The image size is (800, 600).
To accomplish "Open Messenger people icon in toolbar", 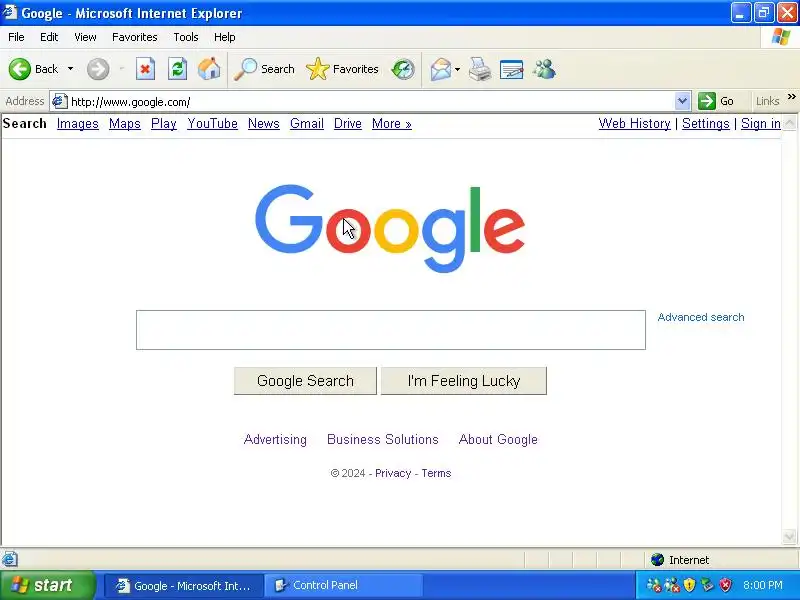I will 544,69.
